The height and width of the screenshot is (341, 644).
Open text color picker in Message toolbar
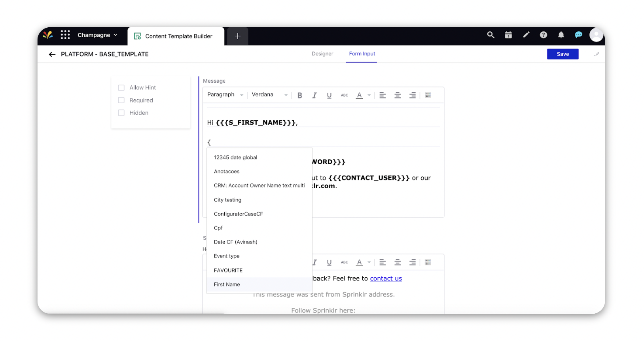(369, 95)
